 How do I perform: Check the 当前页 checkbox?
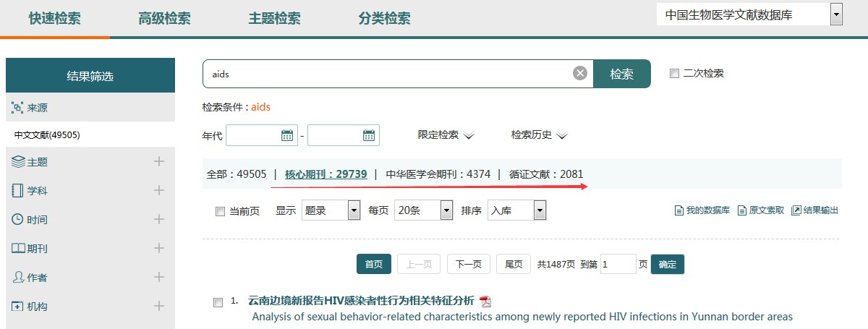pos(221,211)
